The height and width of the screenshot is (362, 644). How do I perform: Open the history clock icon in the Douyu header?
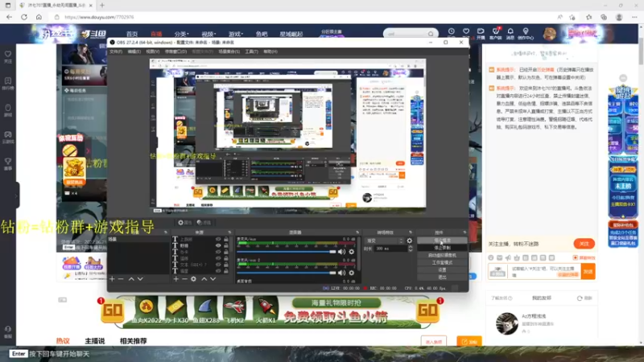tap(452, 31)
